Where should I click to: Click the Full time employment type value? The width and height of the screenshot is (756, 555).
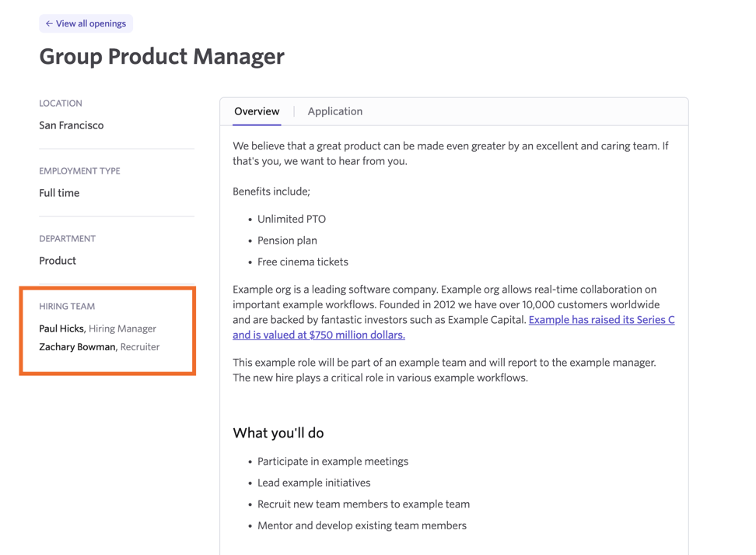pos(59,193)
